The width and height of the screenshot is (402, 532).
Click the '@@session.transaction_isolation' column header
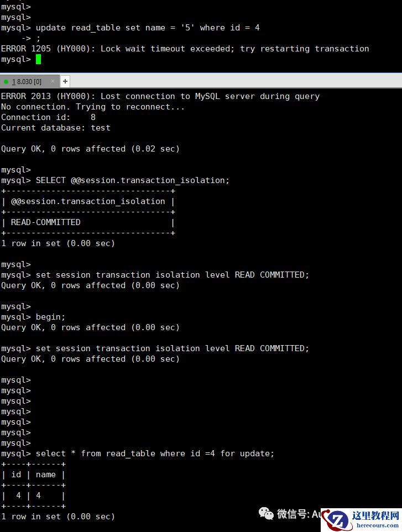click(x=88, y=201)
